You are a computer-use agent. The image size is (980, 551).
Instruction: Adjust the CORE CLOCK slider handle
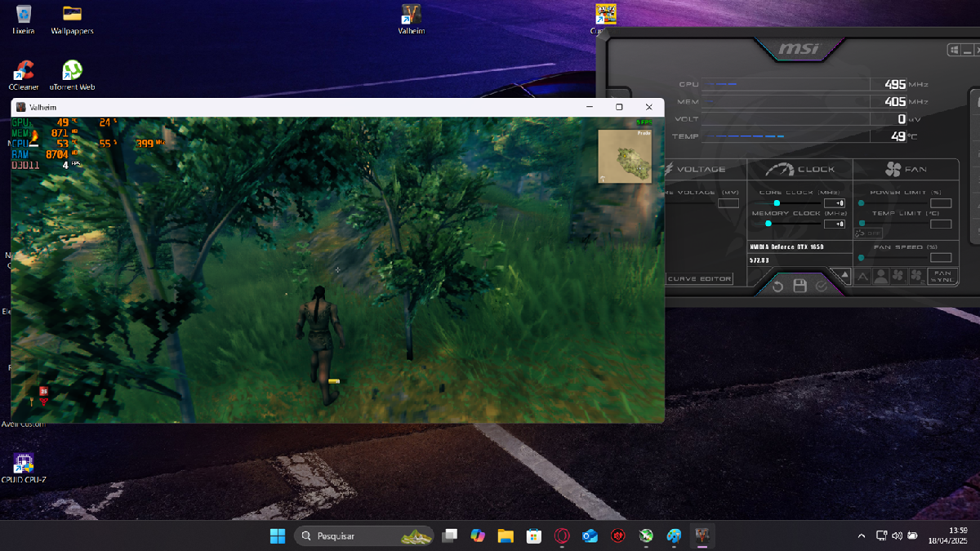point(777,202)
